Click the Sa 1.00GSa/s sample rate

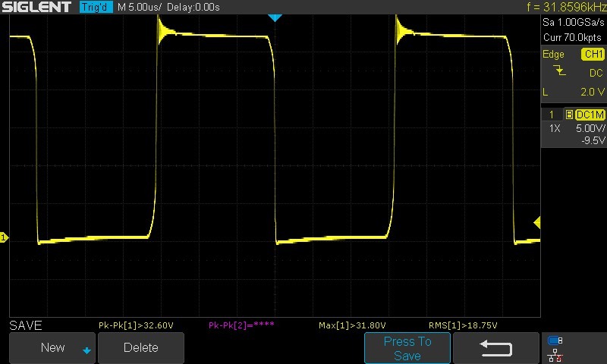(573, 23)
